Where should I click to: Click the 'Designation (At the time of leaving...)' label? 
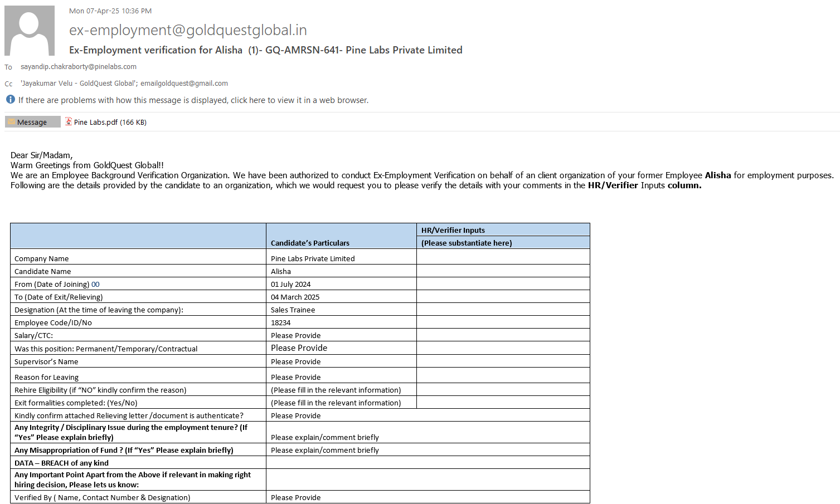click(x=99, y=310)
